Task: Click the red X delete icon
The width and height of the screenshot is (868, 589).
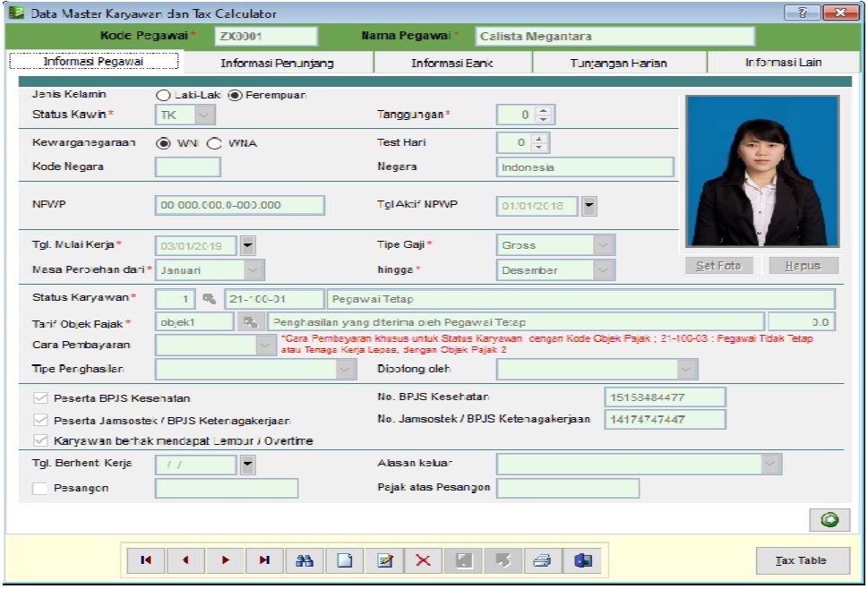Action: [x=424, y=560]
